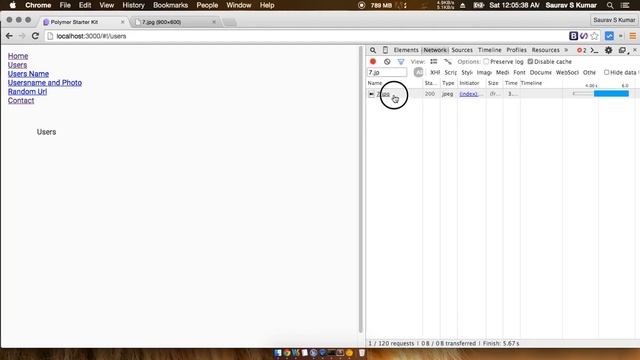Check Hide data URLs checkbox
The height and width of the screenshot is (360, 640).
[x=607, y=72]
